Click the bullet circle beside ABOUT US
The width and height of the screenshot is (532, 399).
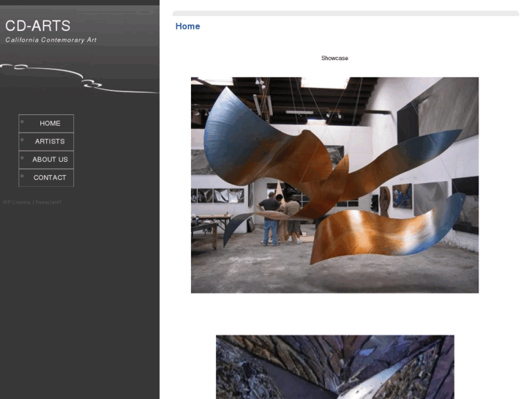23,158
